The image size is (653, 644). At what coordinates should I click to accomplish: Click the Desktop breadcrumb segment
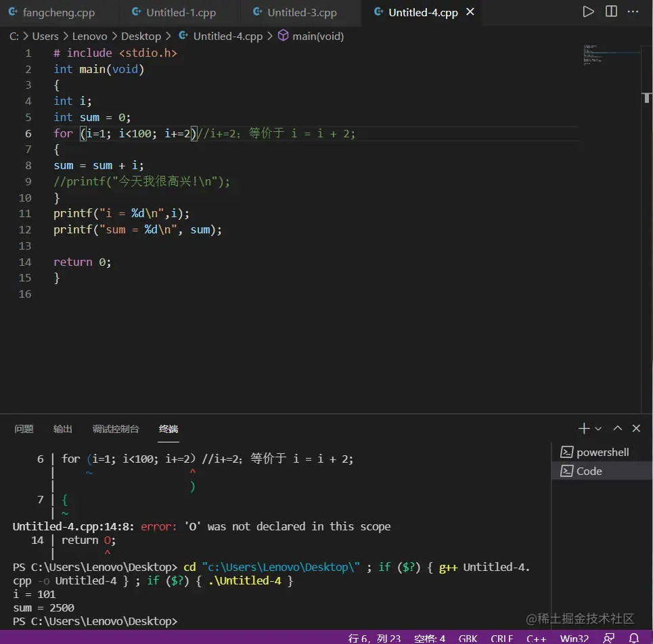point(141,37)
